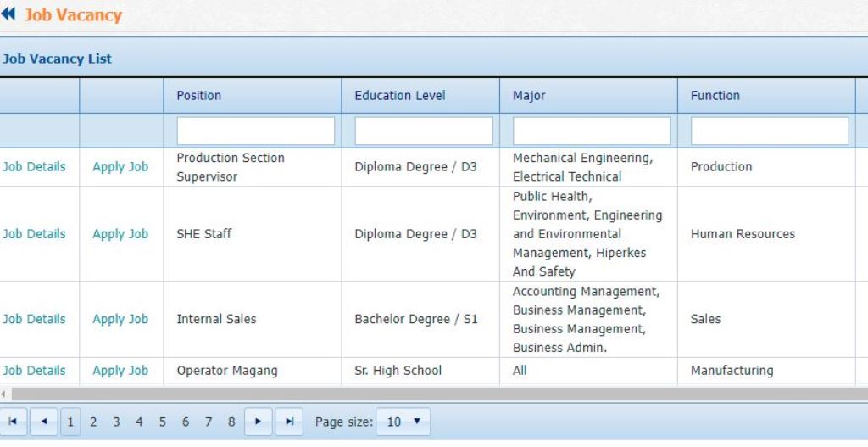Sort by the Position column header

tap(199, 96)
